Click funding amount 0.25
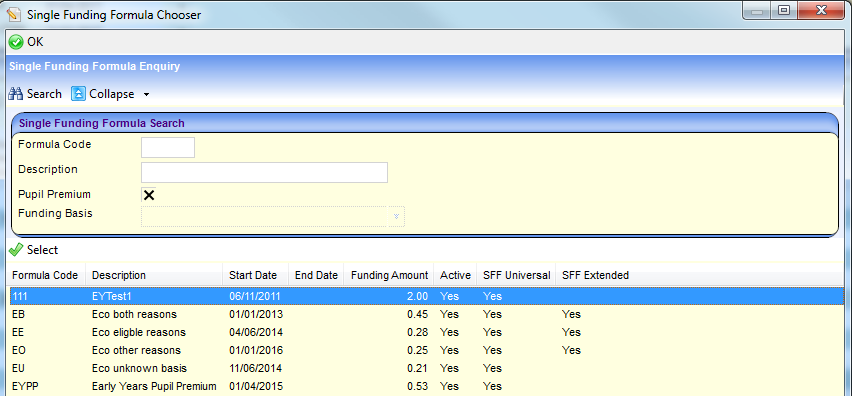The height and width of the screenshot is (396, 852). click(x=417, y=350)
